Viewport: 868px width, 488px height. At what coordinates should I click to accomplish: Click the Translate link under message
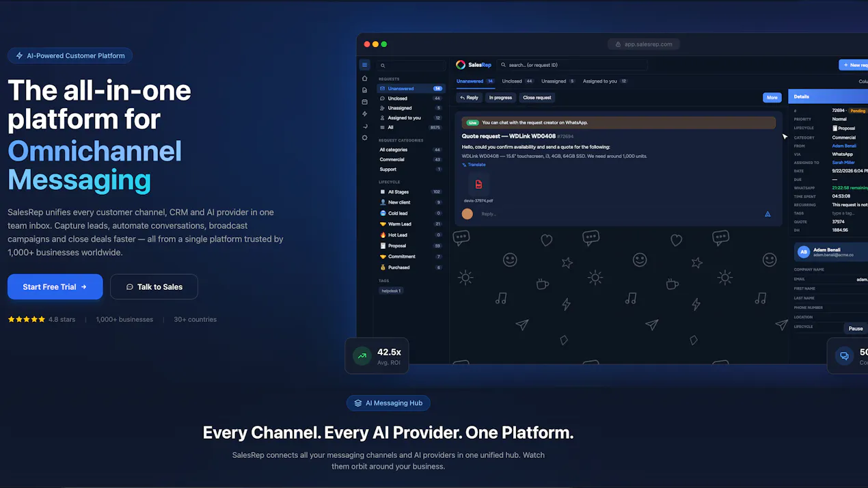pyautogui.click(x=474, y=165)
